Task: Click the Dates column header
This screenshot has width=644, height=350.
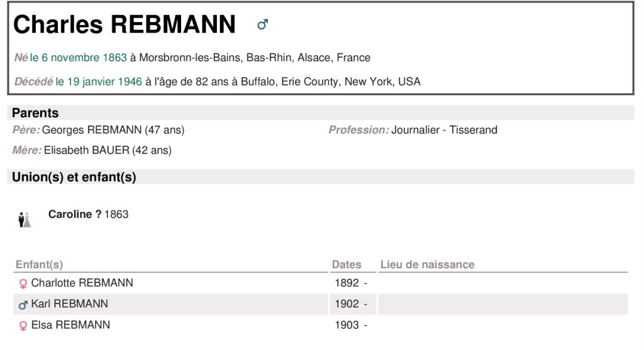Action: 347,265
